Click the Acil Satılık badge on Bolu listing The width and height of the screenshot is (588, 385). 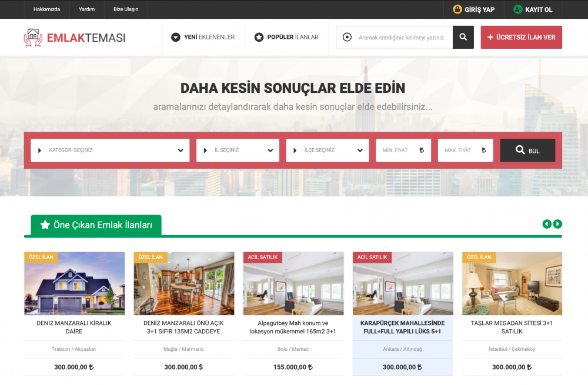click(262, 257)
